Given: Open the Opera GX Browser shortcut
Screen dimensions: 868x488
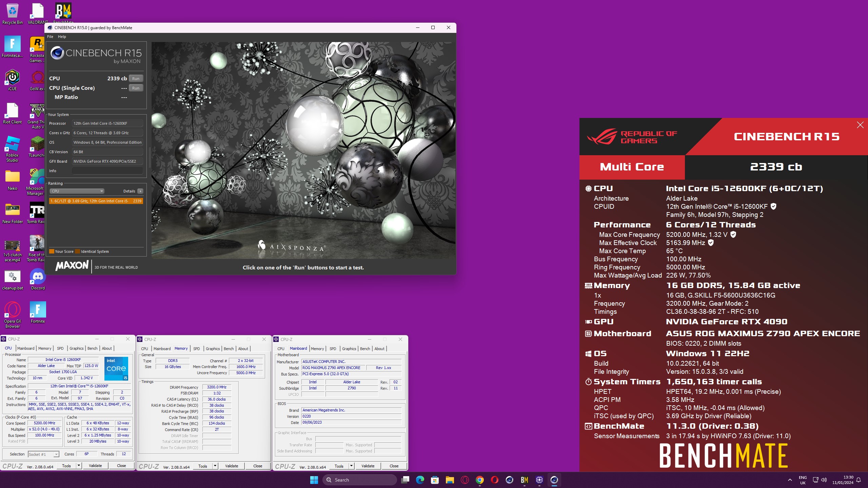Looking at the screenshot, I should [13, 315].
